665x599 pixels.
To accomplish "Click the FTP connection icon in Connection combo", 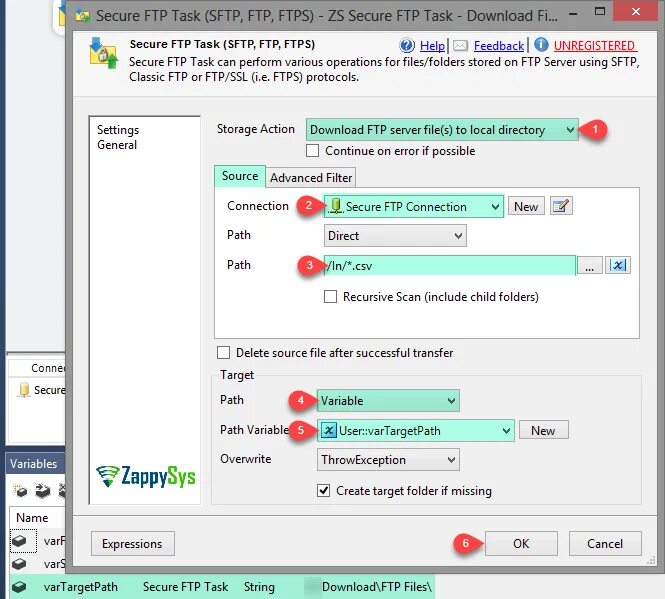I will [335, 206].
